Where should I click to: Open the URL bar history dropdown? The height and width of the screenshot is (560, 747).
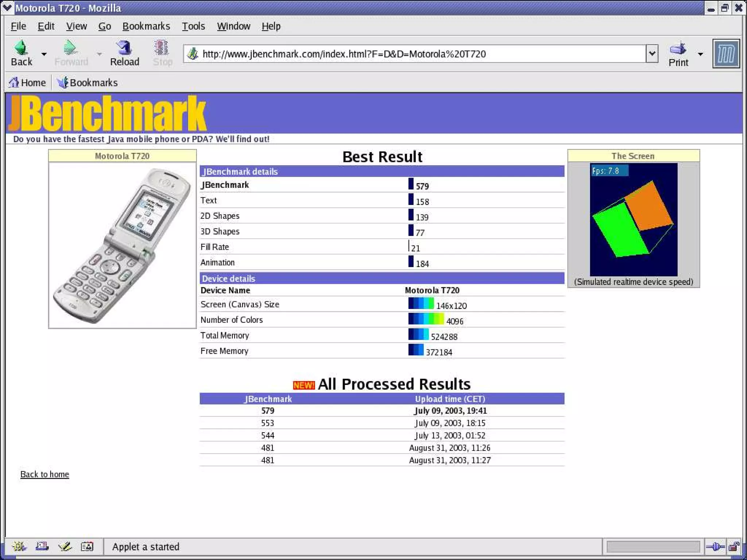pos(652,54)
